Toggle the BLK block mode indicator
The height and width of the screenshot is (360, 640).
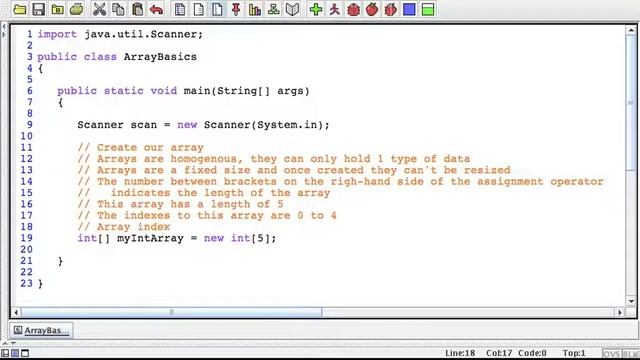pyautogui.click(x=631, y=353)
